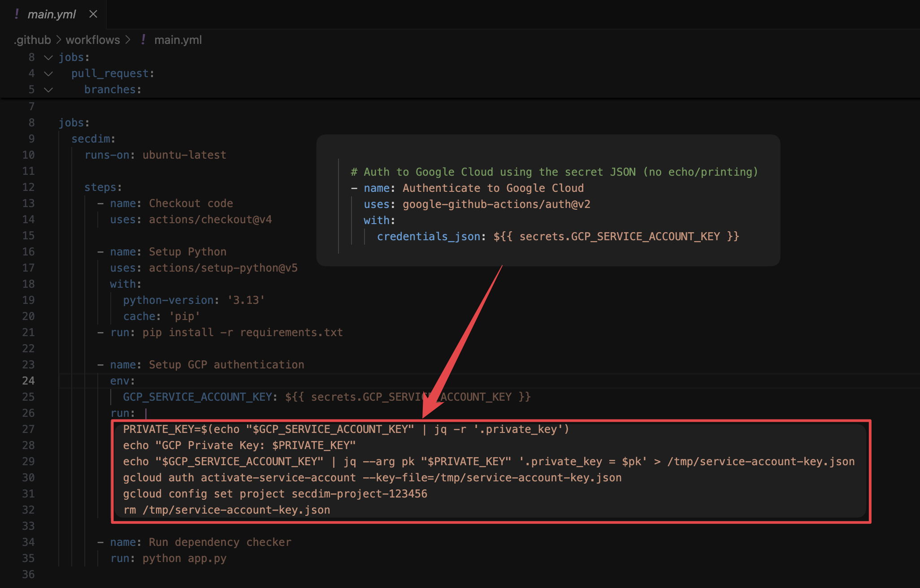Click python app.py run command
This screenshot has width=920, height=588.
(184, 558)
